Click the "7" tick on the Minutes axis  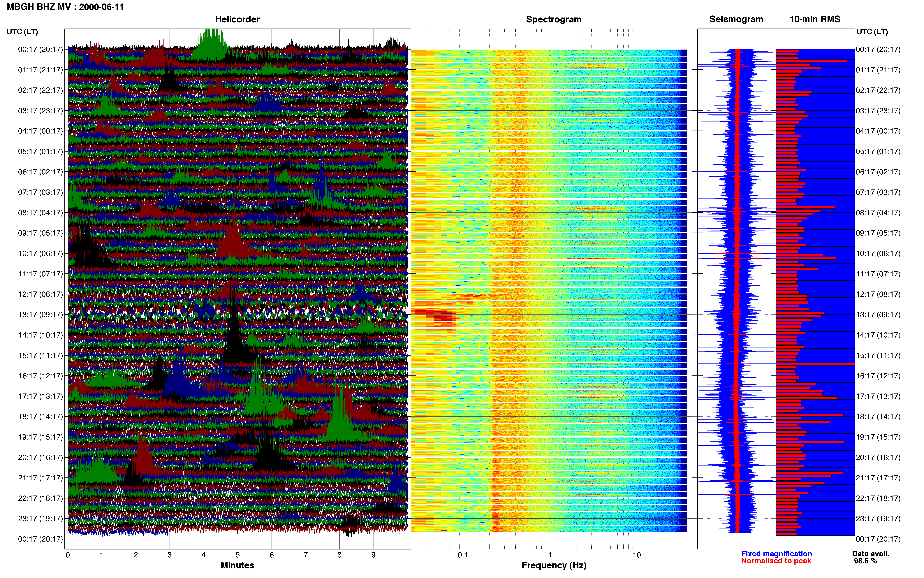(x=306, y=555)
